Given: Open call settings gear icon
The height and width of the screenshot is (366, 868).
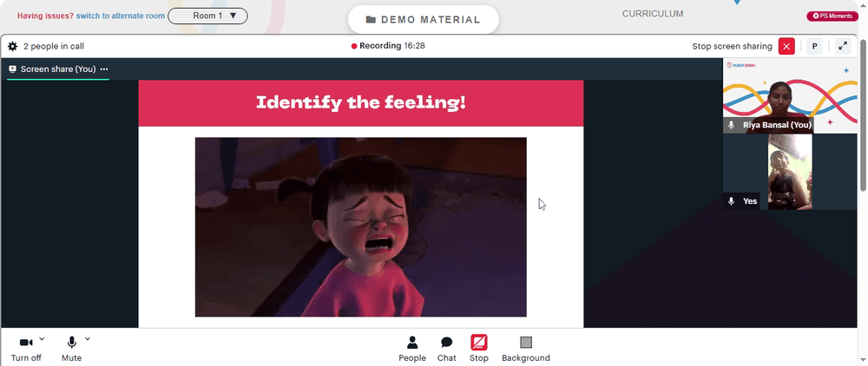Looking at the screenshot, I should click(12, 47).
